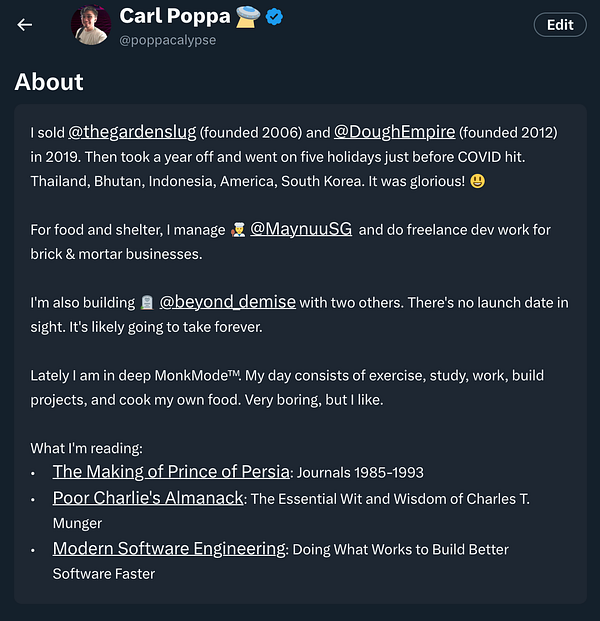Screen dimensions: 600x621
Task: Open The Making of Prince of Persia link
Action: pyautogui.click(x=171, y=472)
